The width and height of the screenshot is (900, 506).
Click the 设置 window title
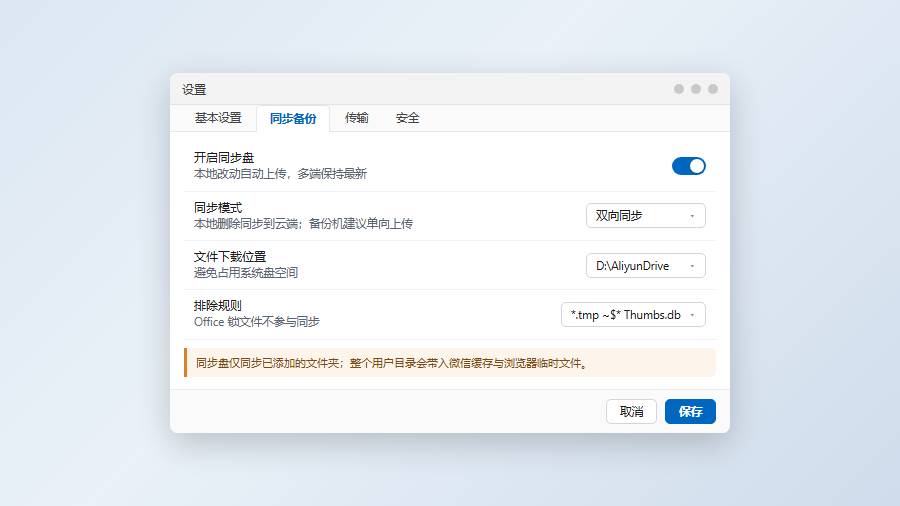click(x=194, y=89)
